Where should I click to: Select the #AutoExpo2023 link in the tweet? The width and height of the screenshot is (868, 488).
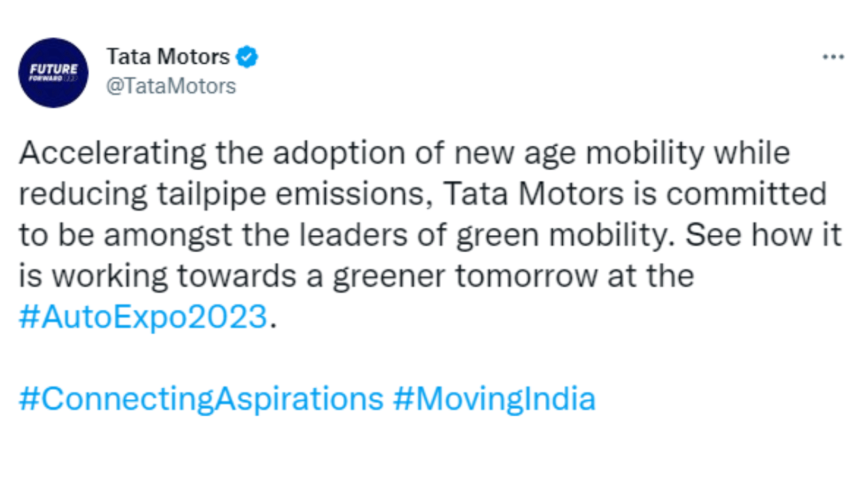point(142,316)
